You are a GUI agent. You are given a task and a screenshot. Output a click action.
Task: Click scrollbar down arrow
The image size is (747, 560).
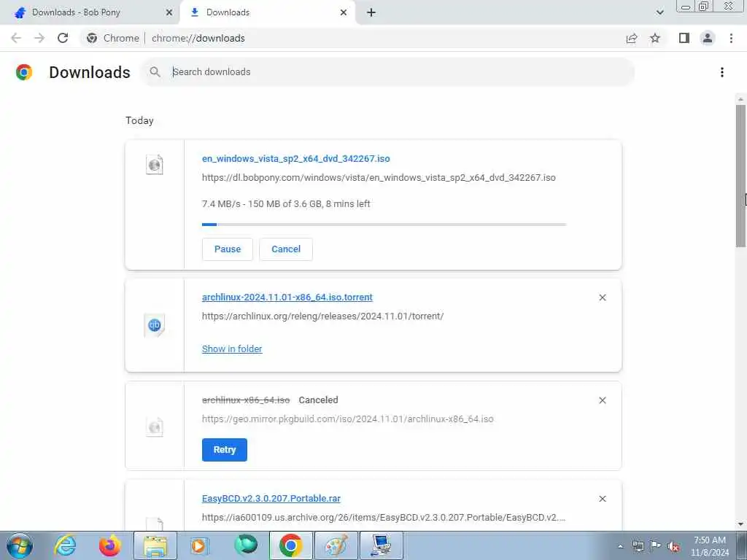tap(740, 524)
